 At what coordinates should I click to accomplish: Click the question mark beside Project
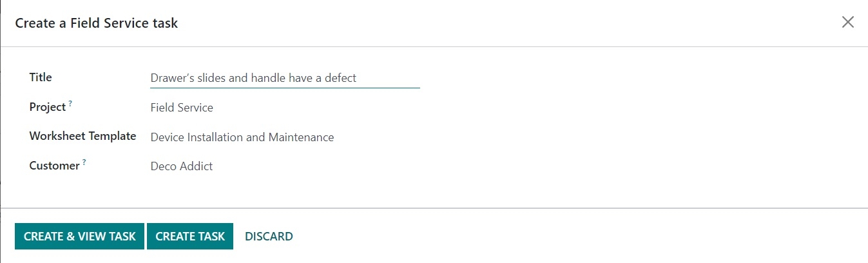(x=71, y=104)
